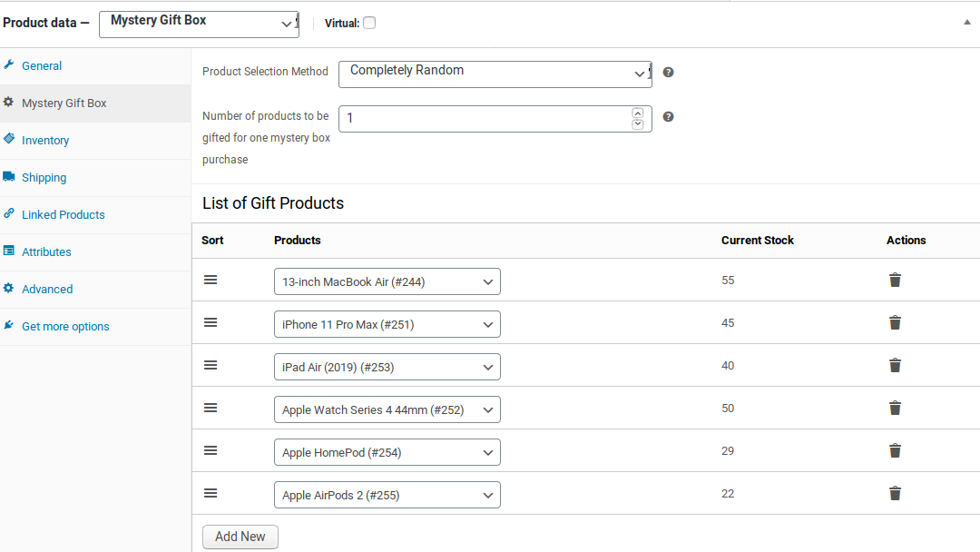The image size is (980, 552).
Task: Grab sort handle for Apple HomePod row
Action: [x=211, y=450]
